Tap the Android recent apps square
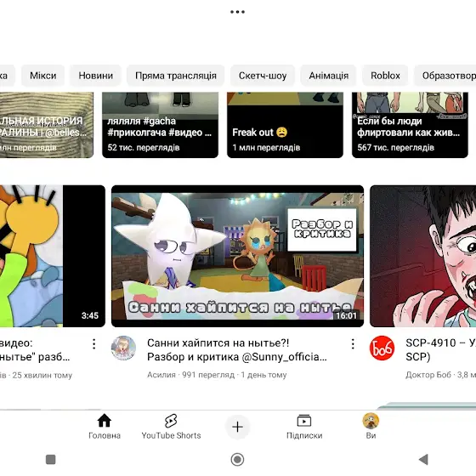This screenshot has height=476, width=476. pos(51,459)
